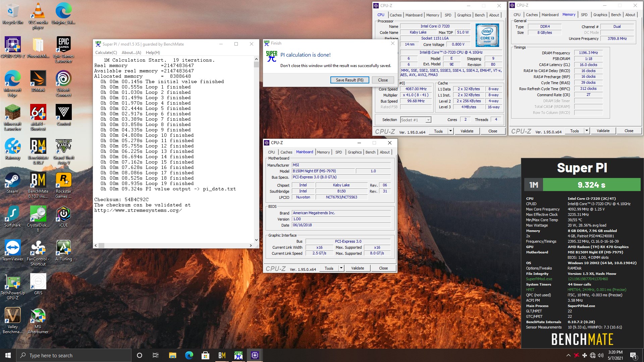Click Close button in Finish dialog
The image size is (644, 362).
[x=383, y=80]
